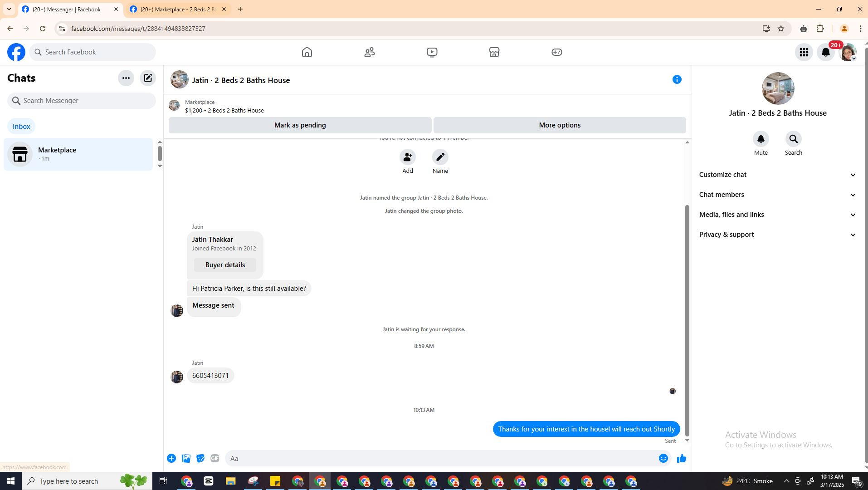The image size is (868, 490).
Task: Open File Explorer from taskbar
Action: point(230,481)
